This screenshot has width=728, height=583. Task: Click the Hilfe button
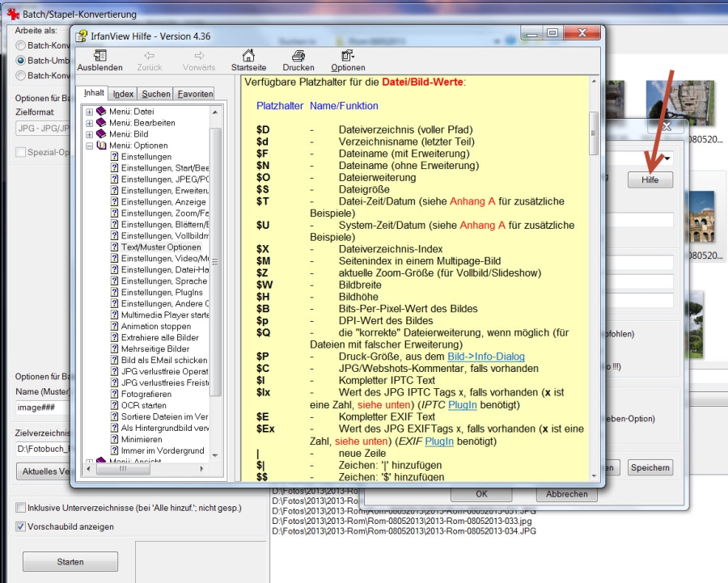click(x=650, y=180)
